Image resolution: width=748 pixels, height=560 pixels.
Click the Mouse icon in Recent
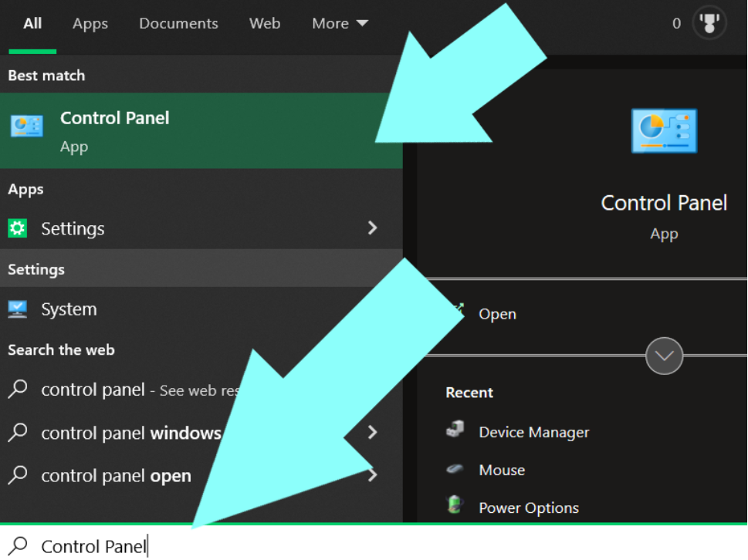[x=455, y=470]
